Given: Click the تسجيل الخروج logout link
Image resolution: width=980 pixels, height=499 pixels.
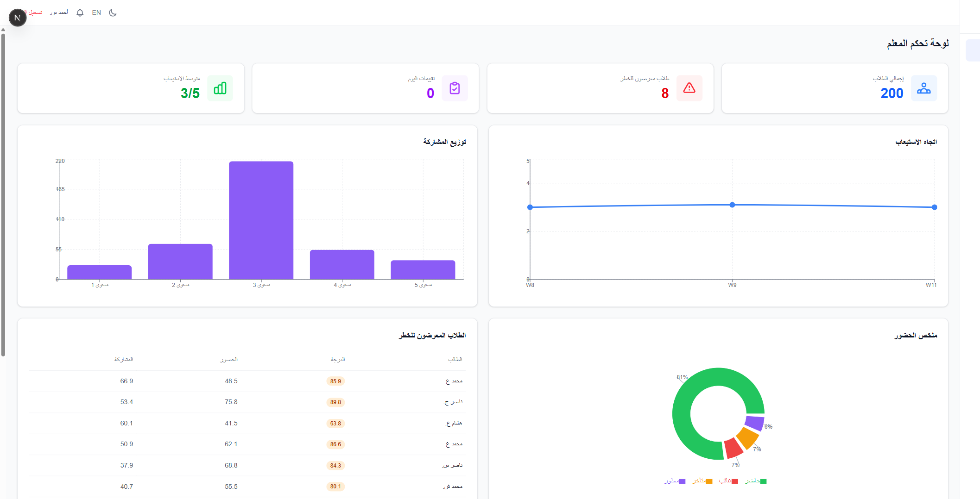Looking at the screenshot, I should point(33,12).
